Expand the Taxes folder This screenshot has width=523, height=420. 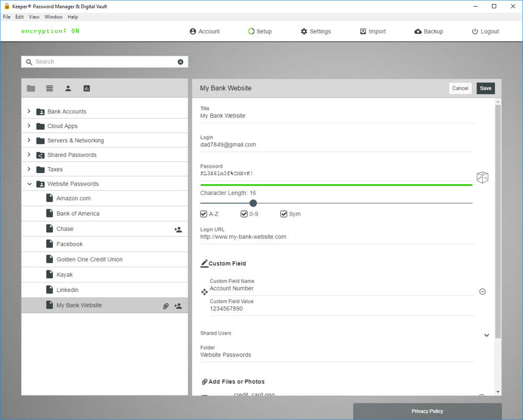(x=29, y=169)
